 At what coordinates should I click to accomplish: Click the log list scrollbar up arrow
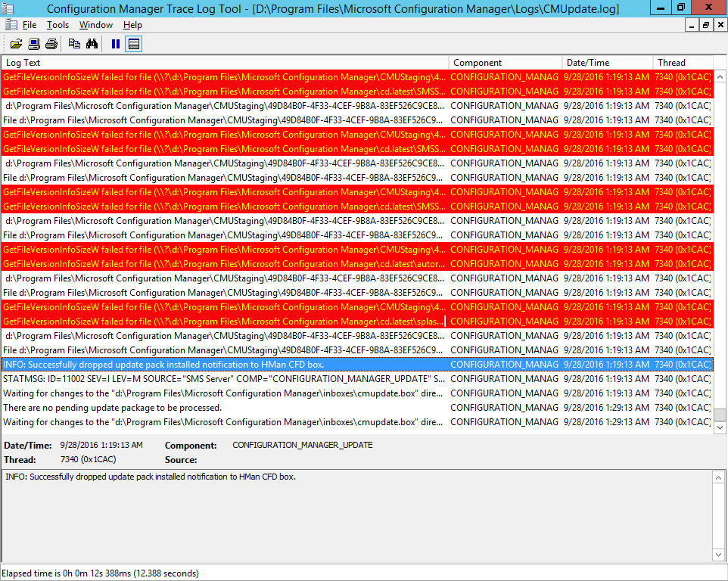720,76
